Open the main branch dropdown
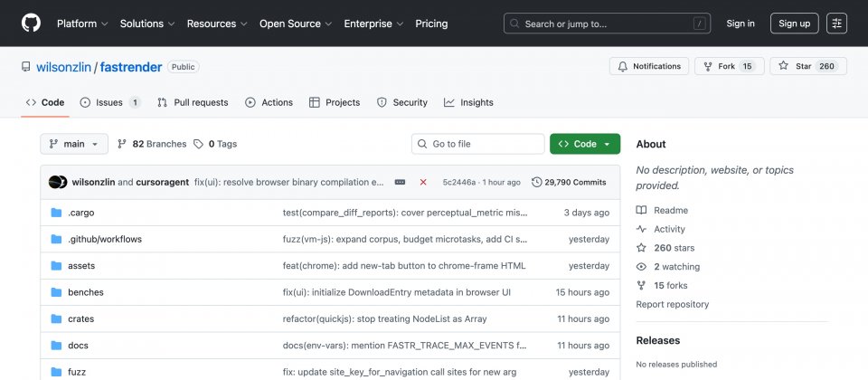 click(x=74, y=144)
